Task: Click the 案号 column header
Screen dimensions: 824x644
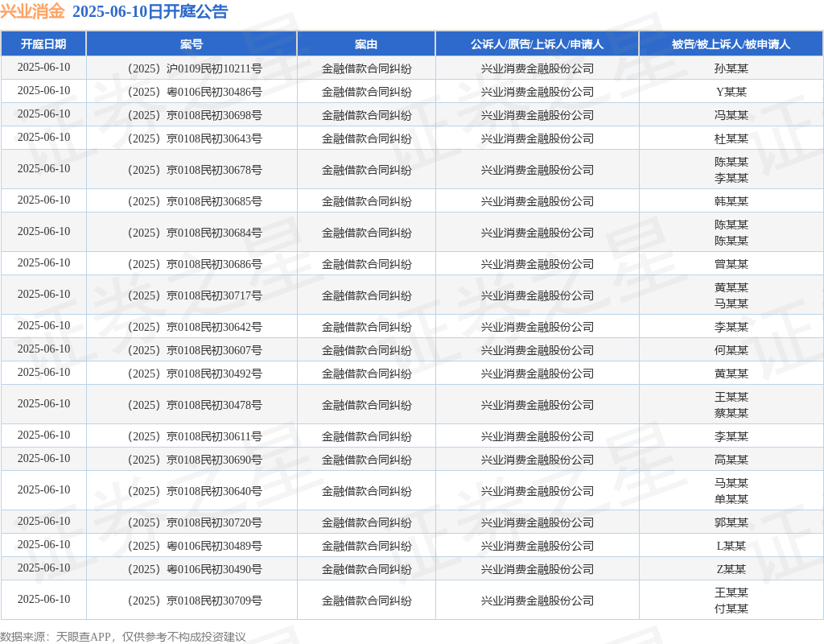Action: tap(192, 44)
